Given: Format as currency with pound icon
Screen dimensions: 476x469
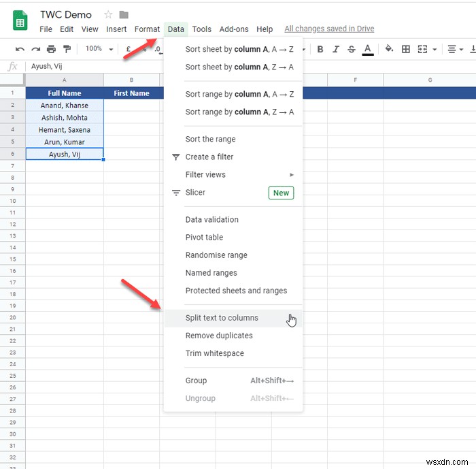Looking at the screenshot, I should coord(129,49).
